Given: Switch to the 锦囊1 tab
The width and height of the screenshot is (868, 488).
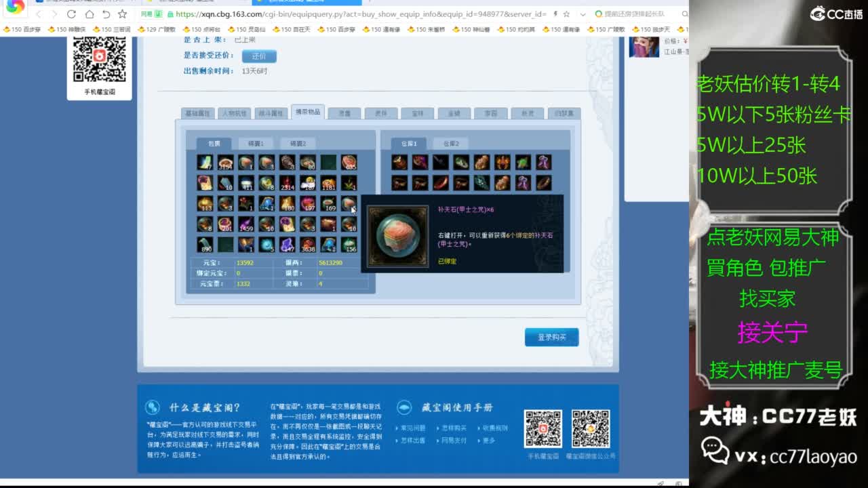Looking at the screenshot, I should (256, 144).
